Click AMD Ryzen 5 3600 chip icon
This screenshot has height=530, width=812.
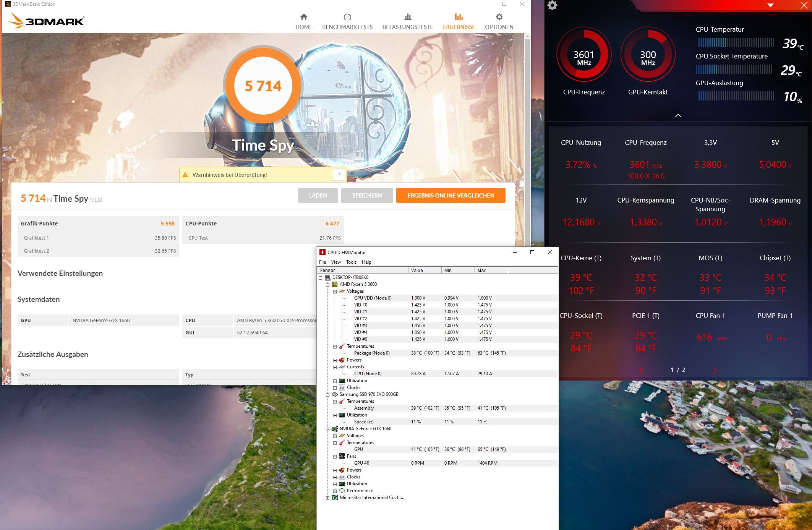335,284
